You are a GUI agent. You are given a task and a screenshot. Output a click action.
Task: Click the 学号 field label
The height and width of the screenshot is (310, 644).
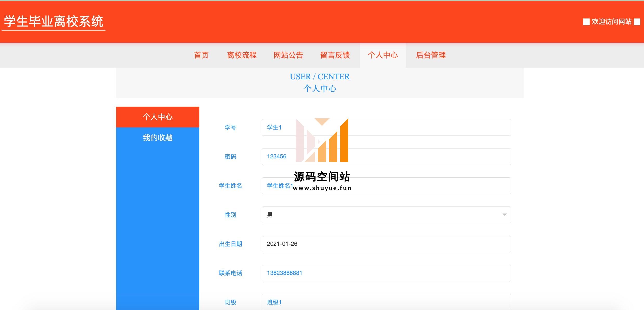click(230, 127)
